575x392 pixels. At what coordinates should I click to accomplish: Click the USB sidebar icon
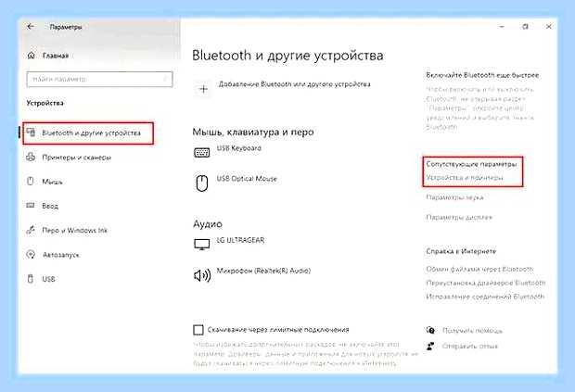tap(31, 279)
